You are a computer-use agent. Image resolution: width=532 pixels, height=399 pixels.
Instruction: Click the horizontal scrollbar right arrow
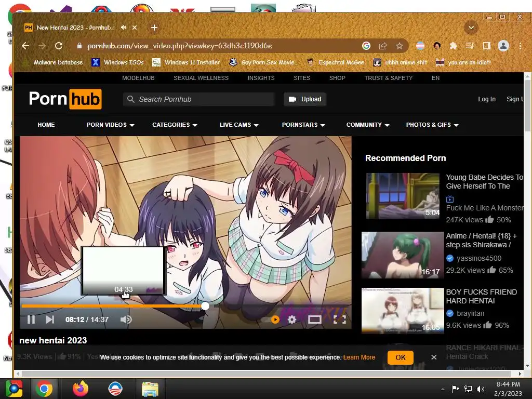pyautogui.click(x=520, y=374)
